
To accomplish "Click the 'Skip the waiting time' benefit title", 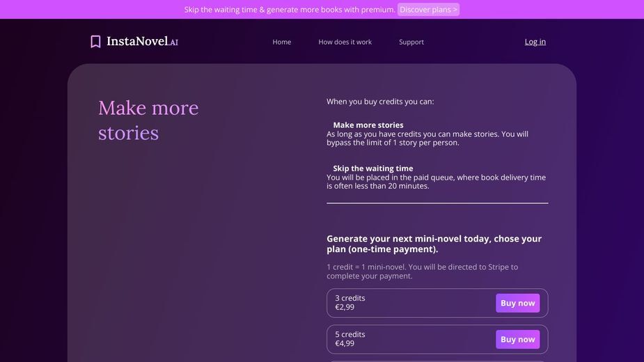I will (373, 168).
